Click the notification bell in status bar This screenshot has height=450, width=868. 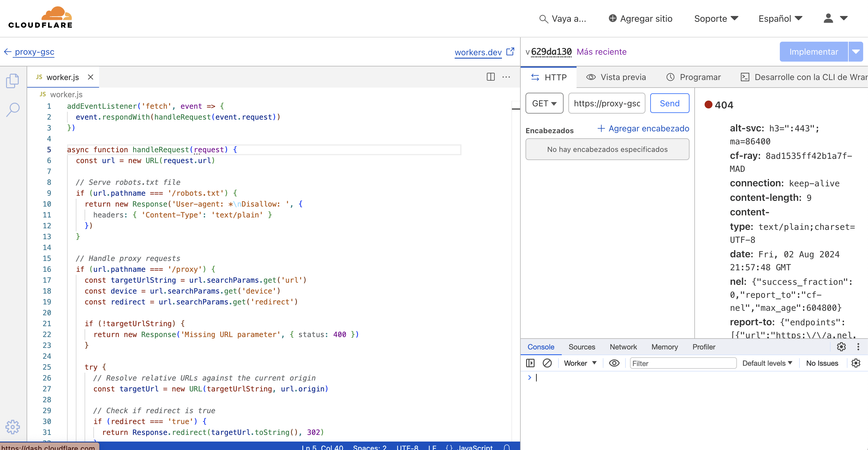(x=507, y=447)
